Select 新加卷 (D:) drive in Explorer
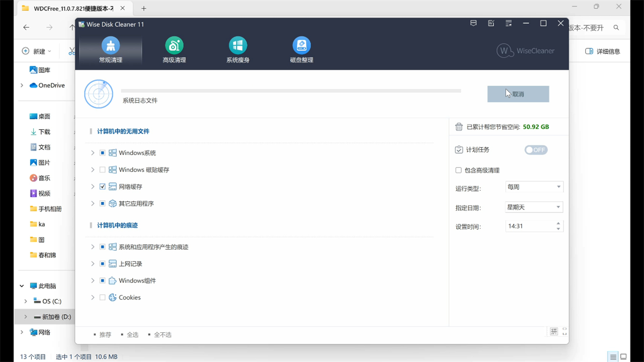Image resolution: width=644 pixels, height=362 pixels. click(x=52, y=317)
